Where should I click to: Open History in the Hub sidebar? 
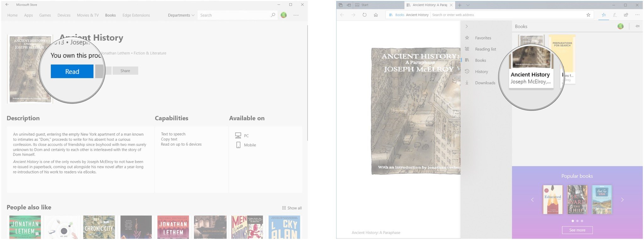(481, 72)
